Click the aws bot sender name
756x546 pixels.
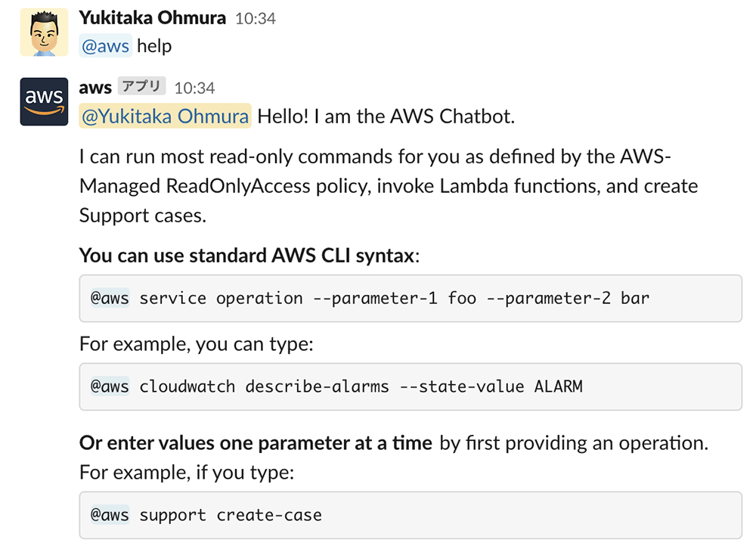tap(95, 87)
